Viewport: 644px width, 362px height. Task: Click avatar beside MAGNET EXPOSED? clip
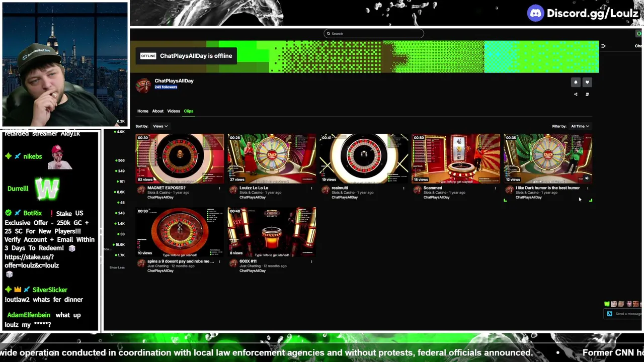(x=141, y=190)
